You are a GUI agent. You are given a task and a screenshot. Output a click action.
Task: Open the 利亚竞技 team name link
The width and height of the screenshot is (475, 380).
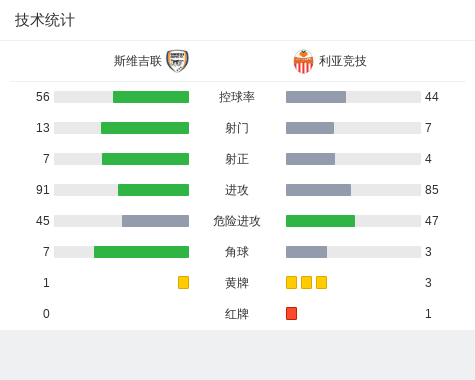pos(343,61)
